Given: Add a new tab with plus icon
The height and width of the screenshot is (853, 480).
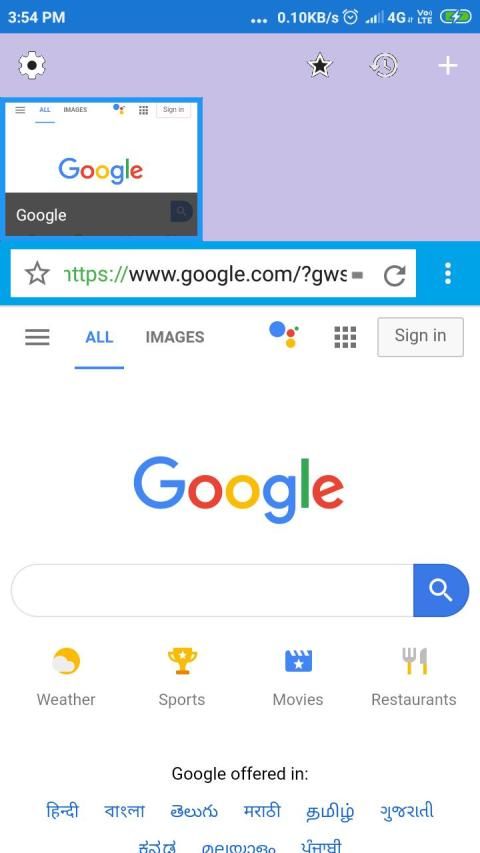Looking at the screenshot, I should pos(448,66).
